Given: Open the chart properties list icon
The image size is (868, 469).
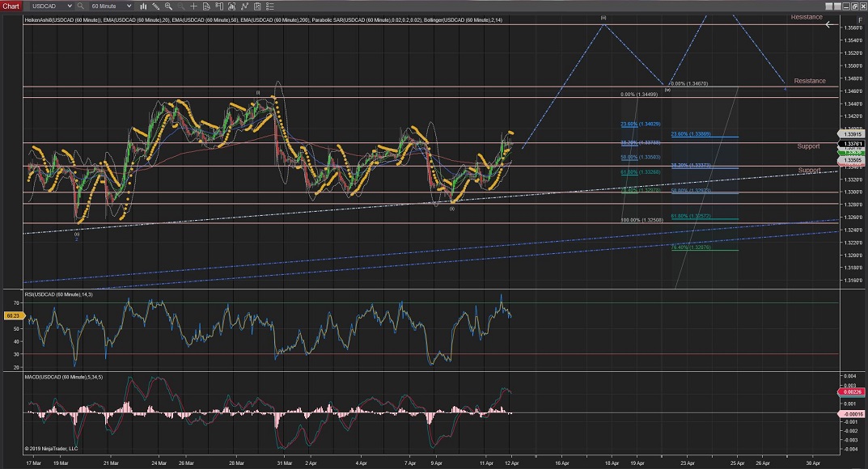Looking at the screenshot, I should tap(269, 6).
